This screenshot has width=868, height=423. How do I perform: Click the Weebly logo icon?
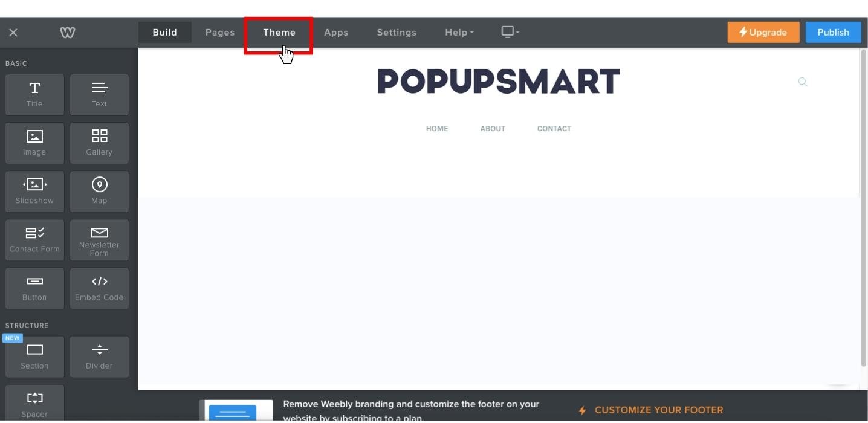point(68,33)
